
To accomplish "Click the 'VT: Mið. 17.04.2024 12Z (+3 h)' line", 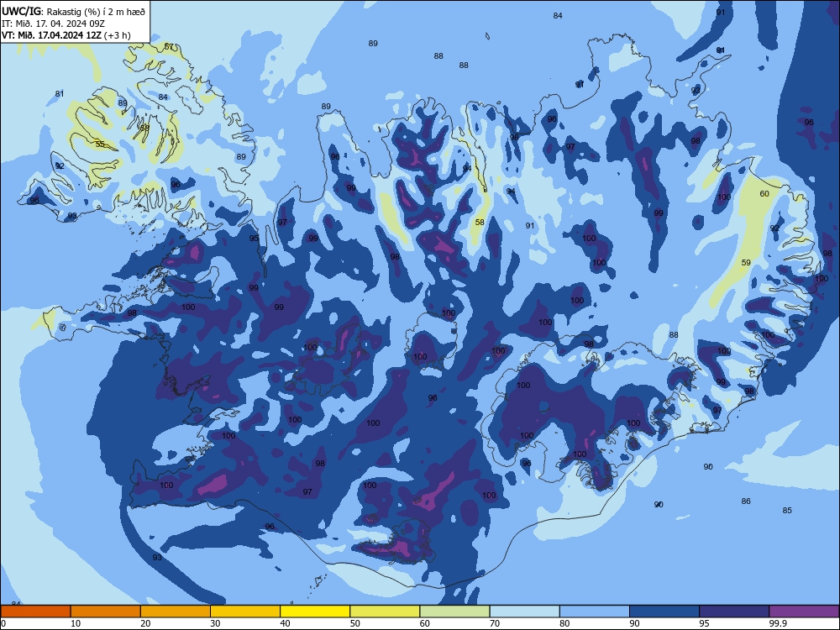I will 66,35.
